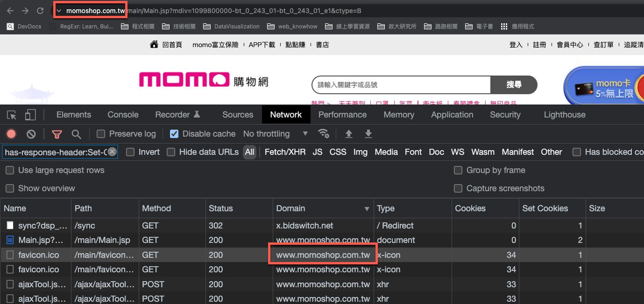
Task: Open the web_knowhow bookmark folder
Action: point(292,27)
